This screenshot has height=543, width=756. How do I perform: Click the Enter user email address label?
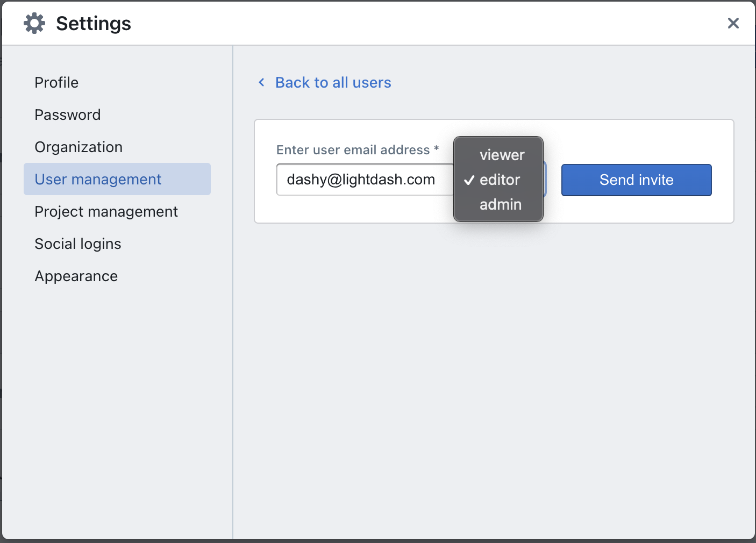tap(353, 150)
